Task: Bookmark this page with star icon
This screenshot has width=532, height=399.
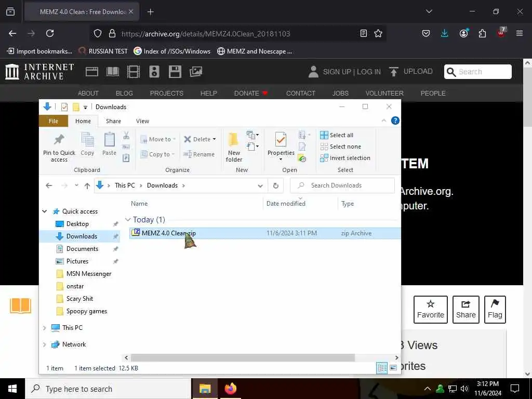Action: 378,33
